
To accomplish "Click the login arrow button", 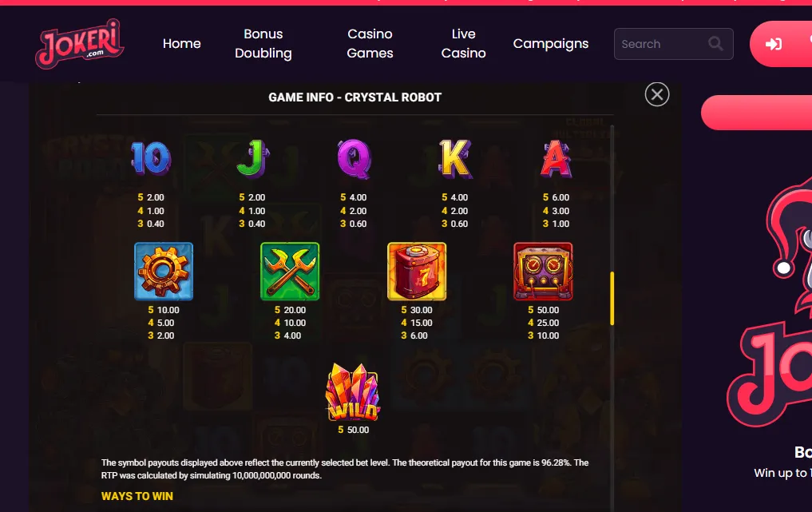I will tap(773, 44).
